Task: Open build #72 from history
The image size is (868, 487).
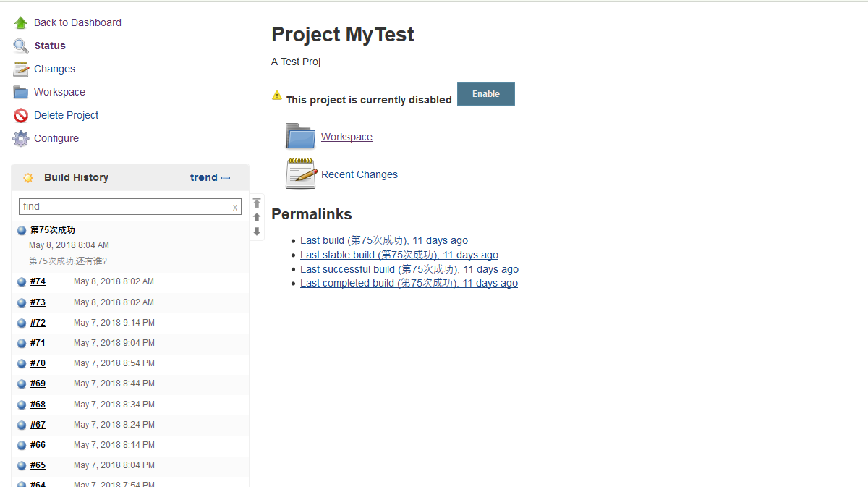Action: pos(38,323)
